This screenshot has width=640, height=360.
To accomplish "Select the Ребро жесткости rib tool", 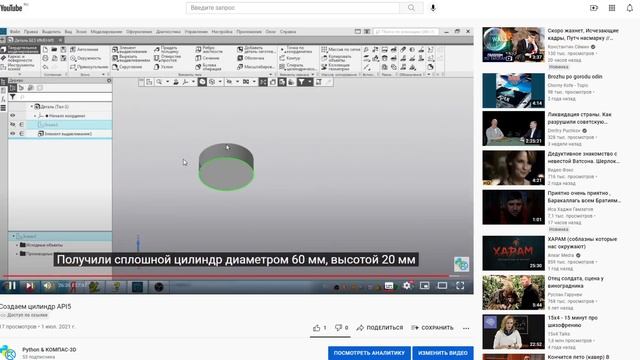I will tap(209, 49).
